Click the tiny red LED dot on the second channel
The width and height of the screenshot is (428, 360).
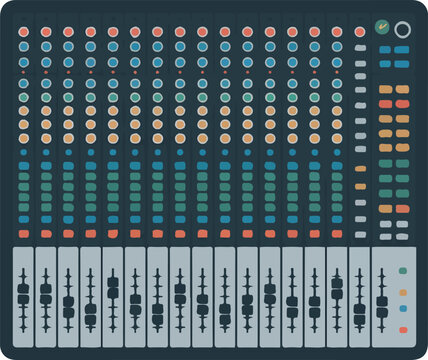point(46,72)
